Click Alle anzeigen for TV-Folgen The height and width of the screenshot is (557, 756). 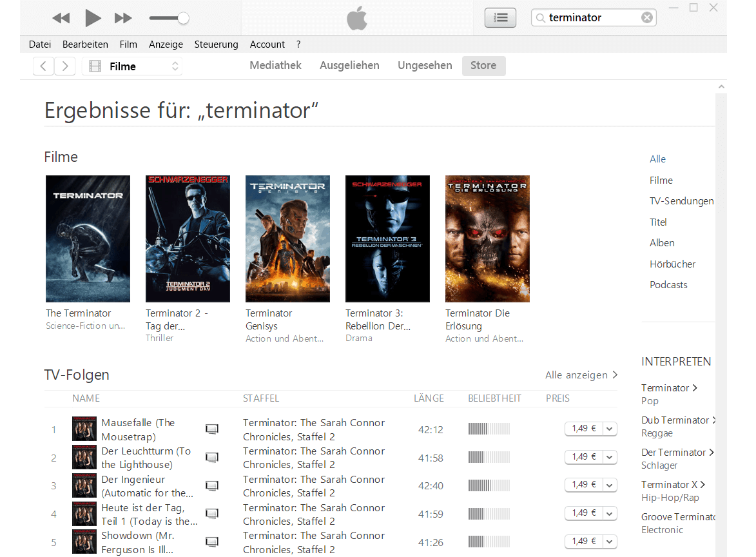(581, 375)
